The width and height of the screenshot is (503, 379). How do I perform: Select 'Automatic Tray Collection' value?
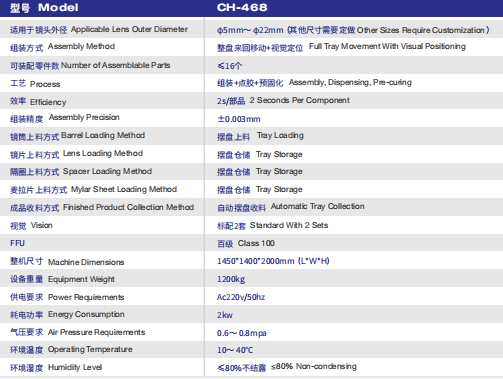coord(317,206)
